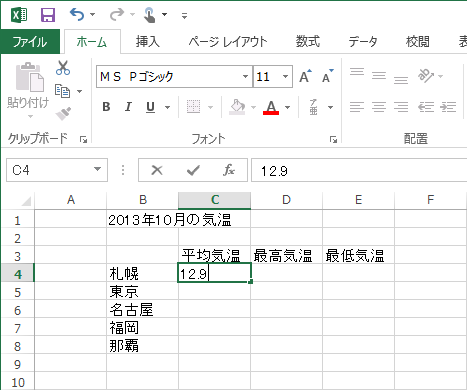
Task: Click the text orientation icon
Action: point(426,76)
